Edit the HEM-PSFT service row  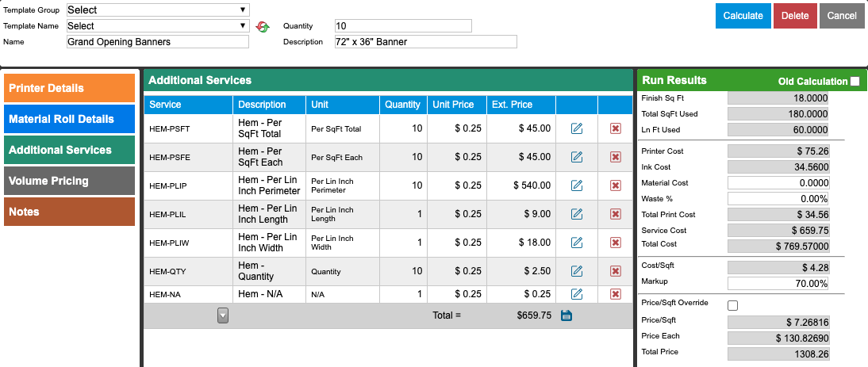tap(576, 128)
